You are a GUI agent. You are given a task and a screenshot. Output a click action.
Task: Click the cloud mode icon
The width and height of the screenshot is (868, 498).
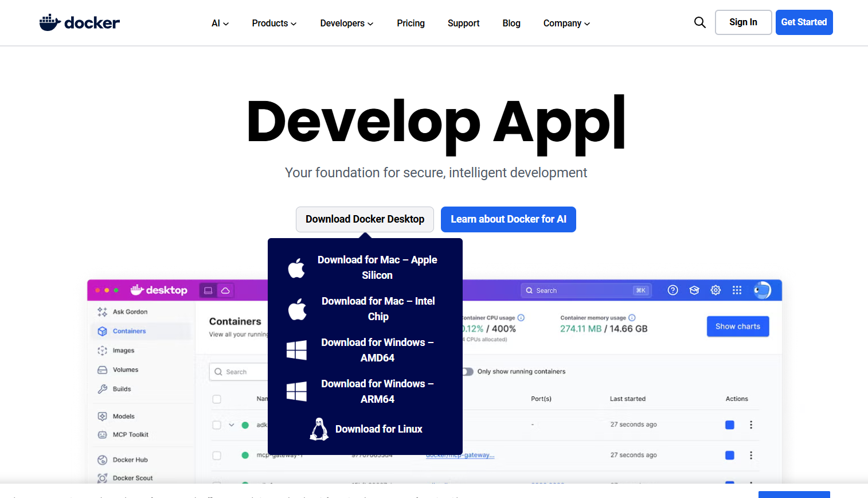click(x=225, y=290)
